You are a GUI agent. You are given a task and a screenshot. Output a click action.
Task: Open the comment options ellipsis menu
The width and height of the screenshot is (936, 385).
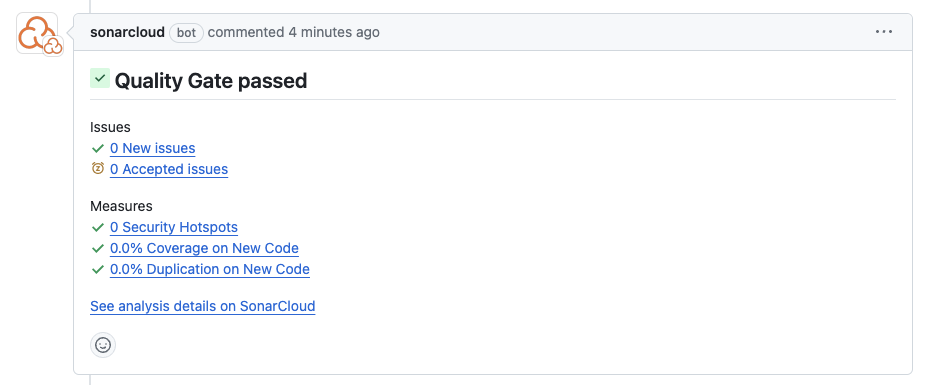(884, 32)
